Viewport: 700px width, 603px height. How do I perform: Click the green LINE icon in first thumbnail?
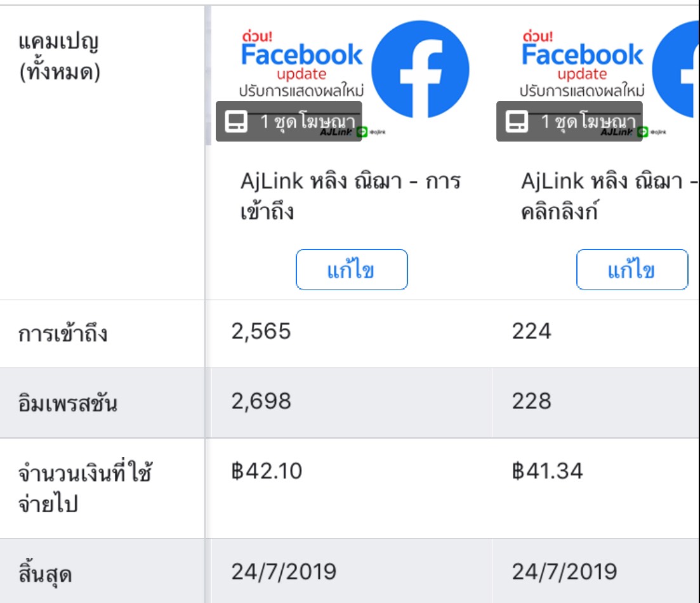click(362, 132)
